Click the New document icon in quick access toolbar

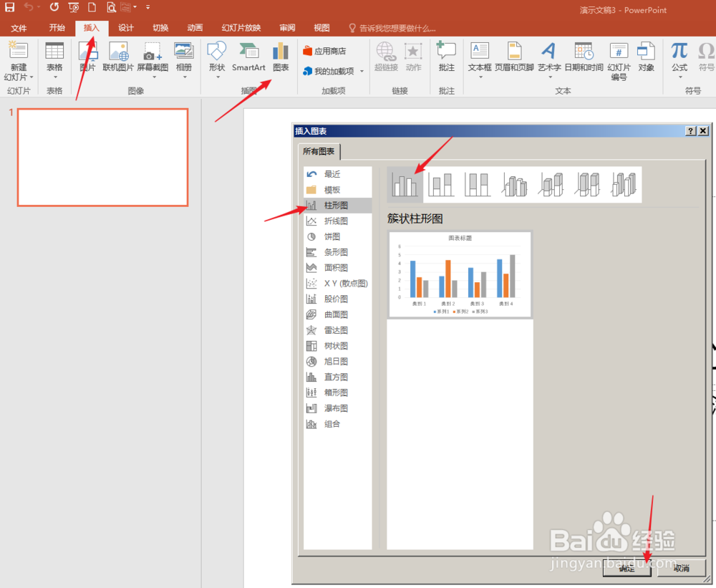92,7
